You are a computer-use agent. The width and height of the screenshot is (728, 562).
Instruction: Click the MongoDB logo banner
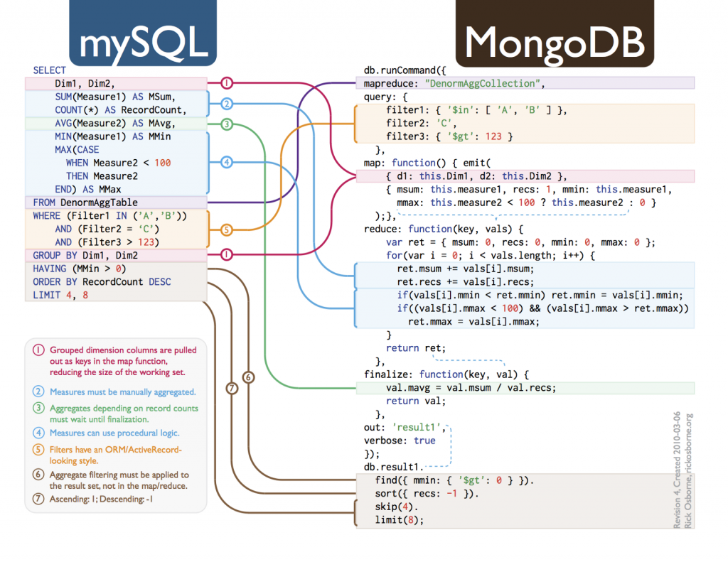pyautogui.click(x=555, y=33)
